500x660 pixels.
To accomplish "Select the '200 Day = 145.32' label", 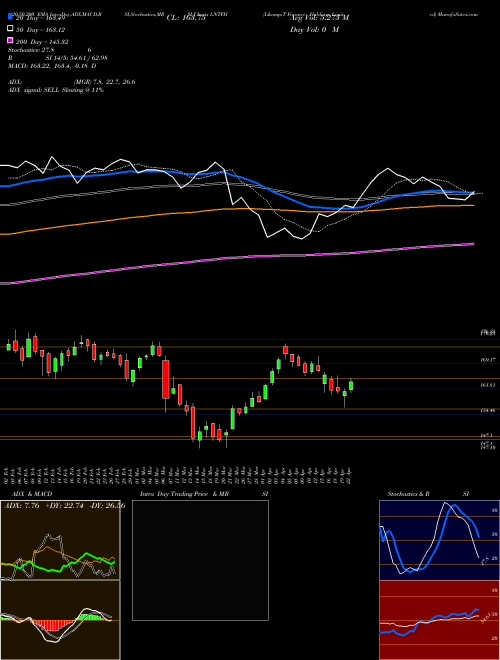I will [x=43, y=42].
